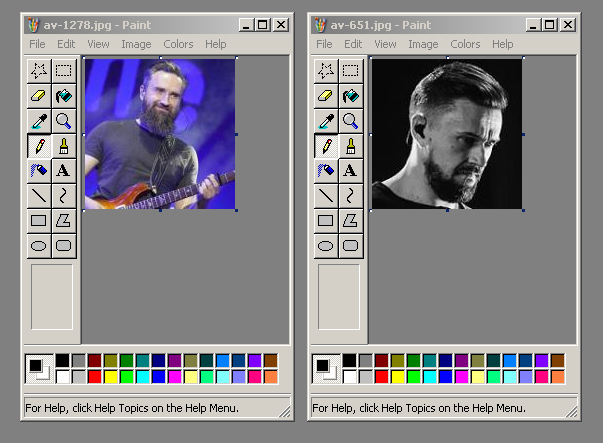Choose Brush tool in av-1278.jpg window
Screen dimensions: 603x443
[64, 146]
